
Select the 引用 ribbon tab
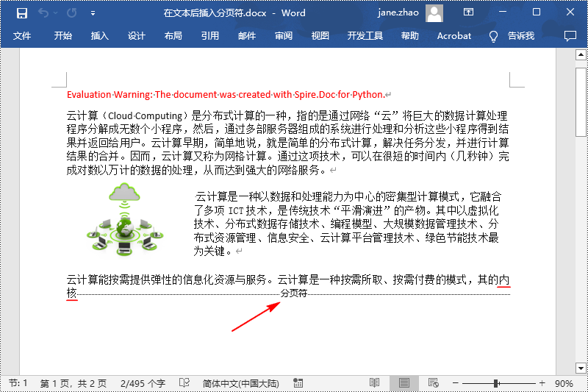pos(209,36)
